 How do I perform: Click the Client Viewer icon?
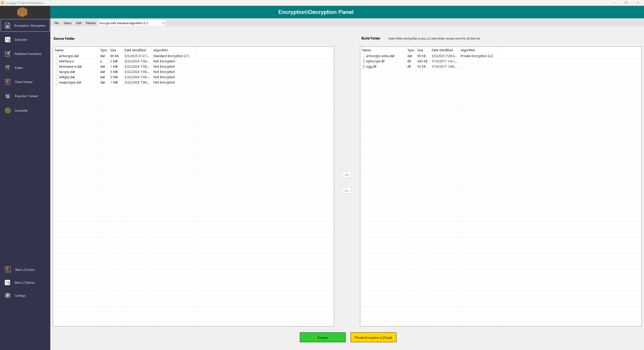tap(8, 82)
